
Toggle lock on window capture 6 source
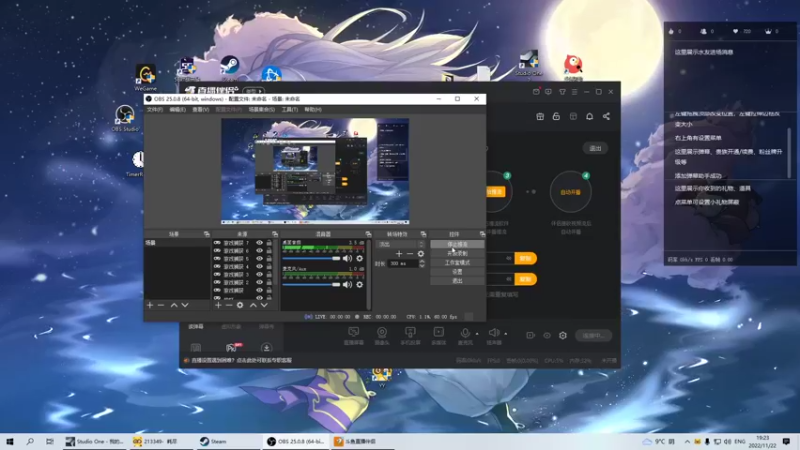269,251
